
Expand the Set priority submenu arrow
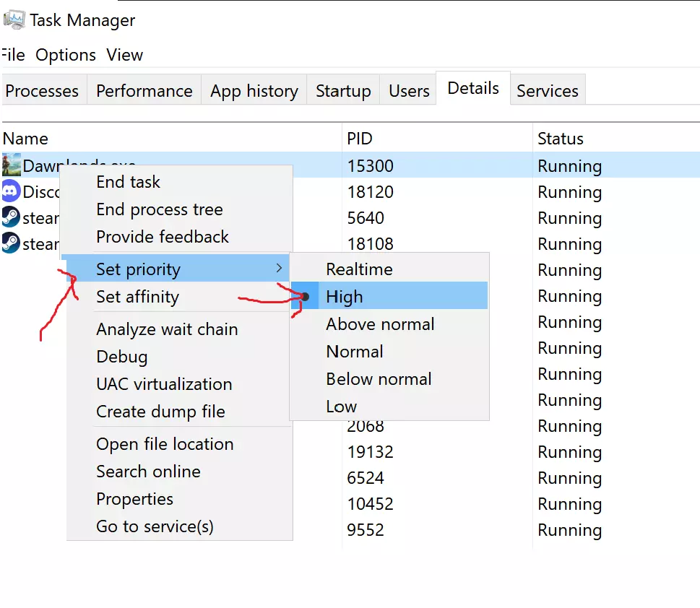279,269
